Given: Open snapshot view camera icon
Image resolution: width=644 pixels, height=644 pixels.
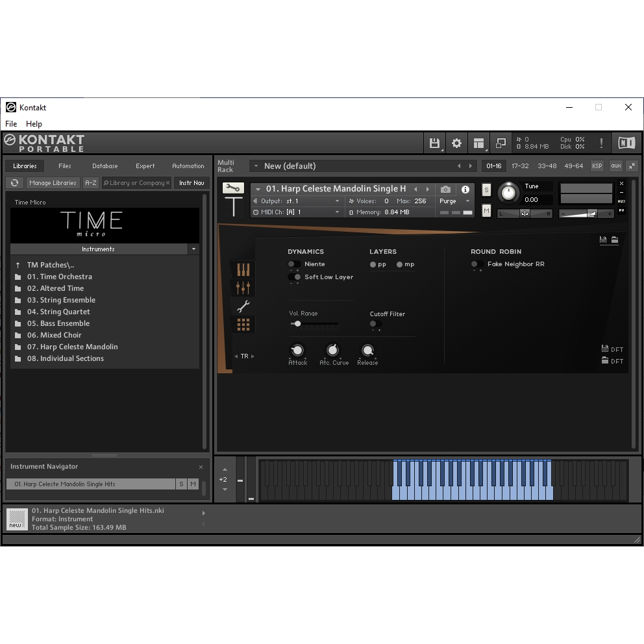Looking at the screenshot, I should click(x=445, y=190).
